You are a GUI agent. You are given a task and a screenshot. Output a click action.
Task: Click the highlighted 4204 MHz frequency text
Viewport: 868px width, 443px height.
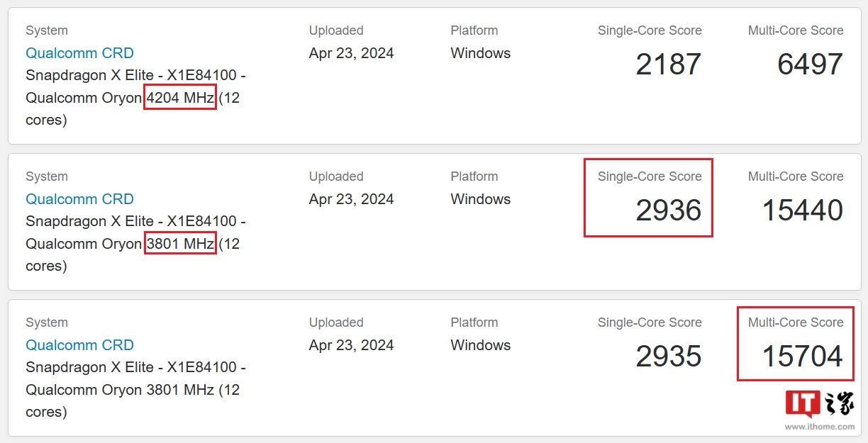tap(180, 98)
